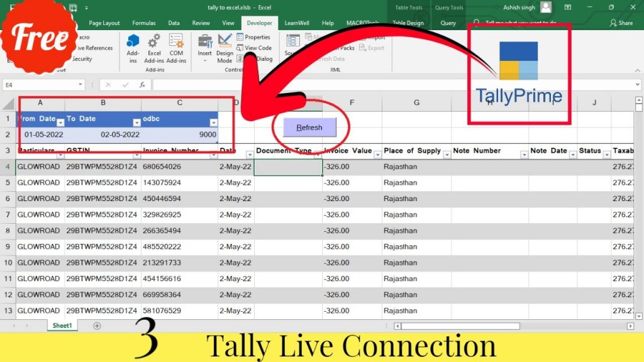Screen dimensions: 644x362
Task: Open the Data ribbon tab
Action: [174, 23]
